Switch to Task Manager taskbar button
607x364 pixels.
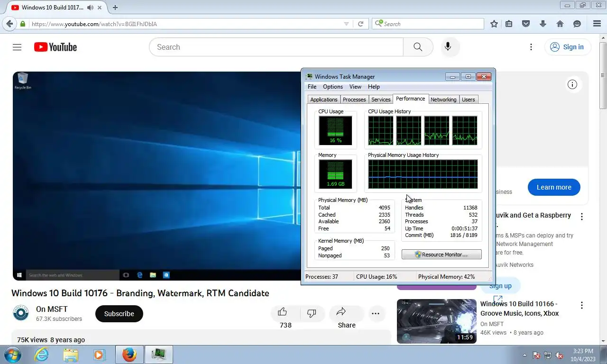(x=158, y=355)
